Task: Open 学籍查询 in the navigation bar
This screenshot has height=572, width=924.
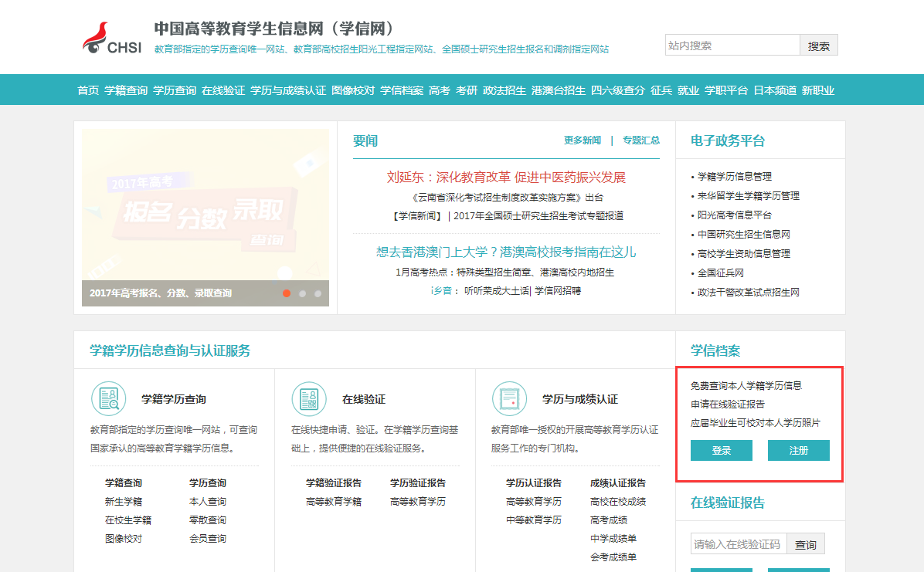Action: [126, 90]
